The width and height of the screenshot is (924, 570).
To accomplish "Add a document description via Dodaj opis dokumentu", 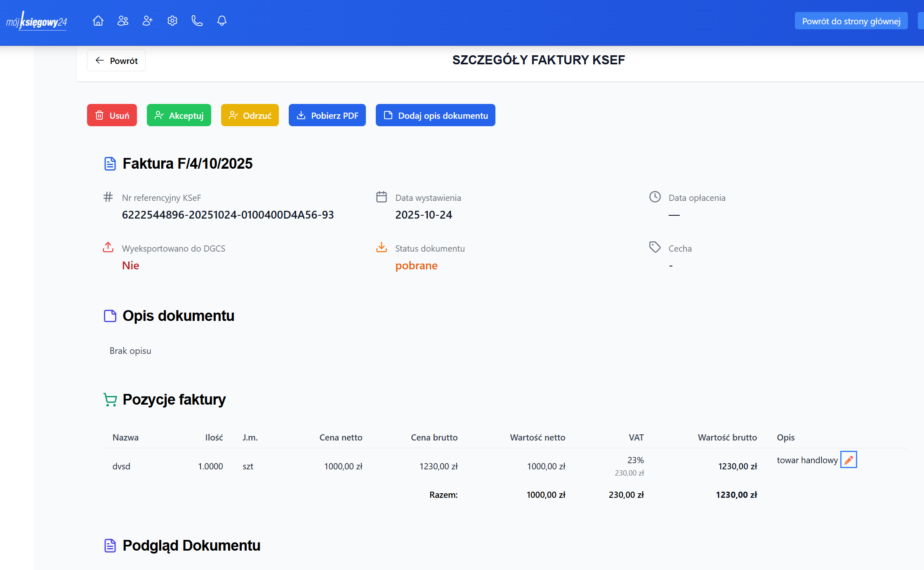I will pyautogui.click(x=435, y=115).
